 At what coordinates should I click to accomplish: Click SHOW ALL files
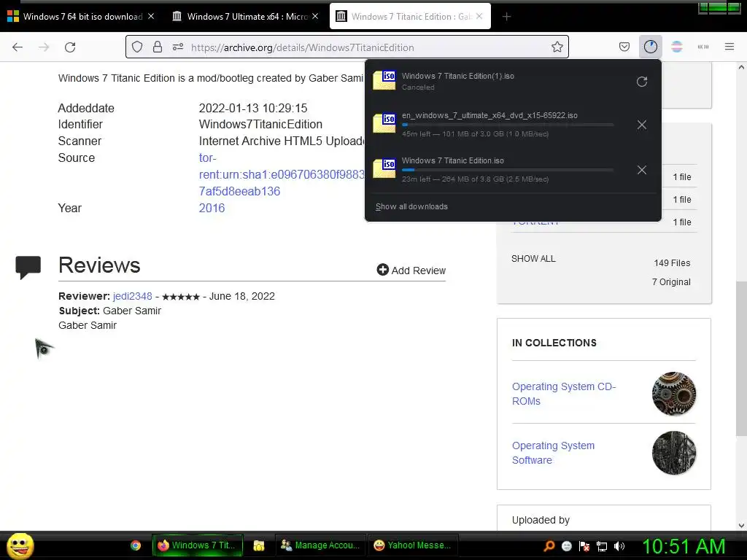point(533,259)
